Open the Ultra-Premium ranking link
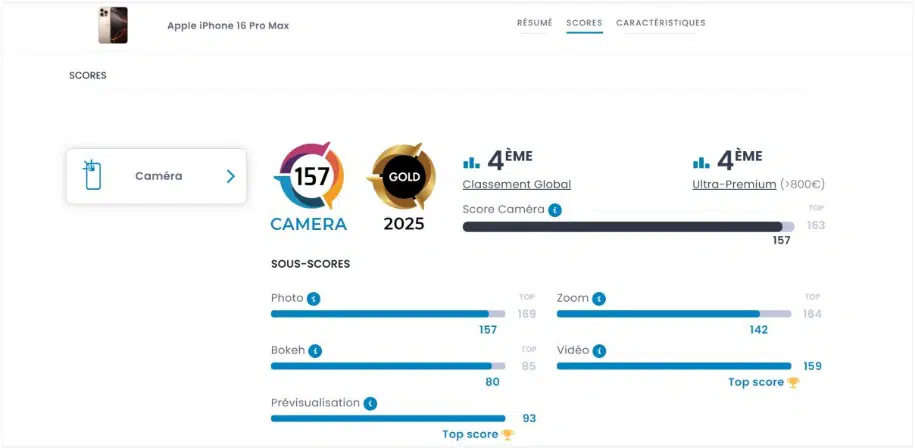 coord(734,184)
